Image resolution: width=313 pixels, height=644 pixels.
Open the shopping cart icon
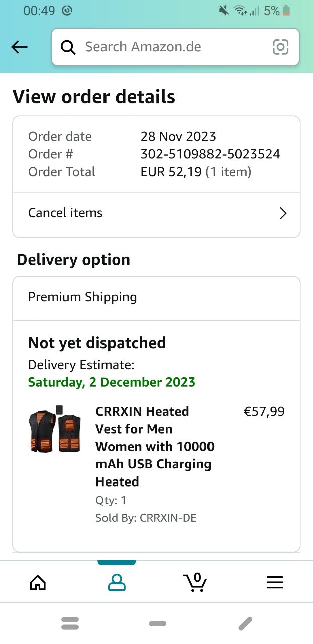[x=195, y=582]
